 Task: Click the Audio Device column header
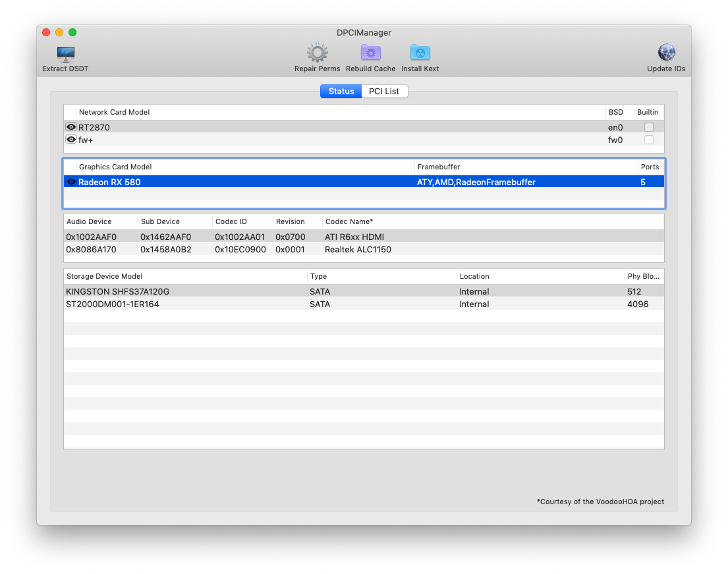click(x=101, y=221)
